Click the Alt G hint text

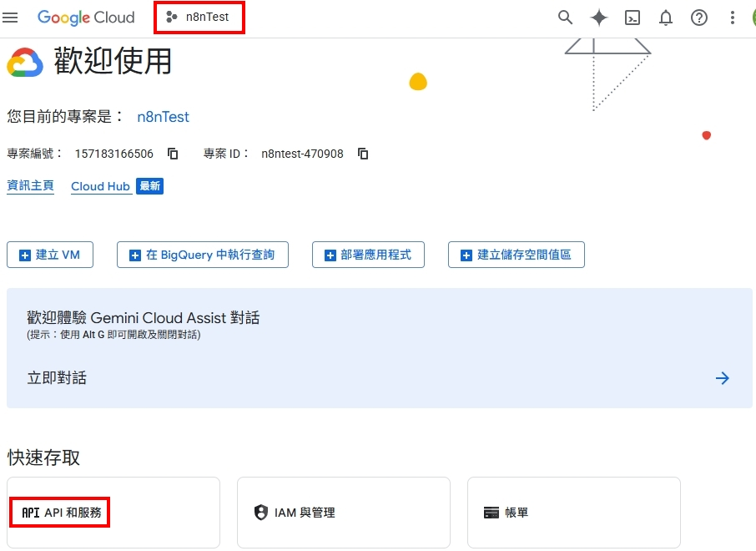pyautogui.click(x=113, y=335)
